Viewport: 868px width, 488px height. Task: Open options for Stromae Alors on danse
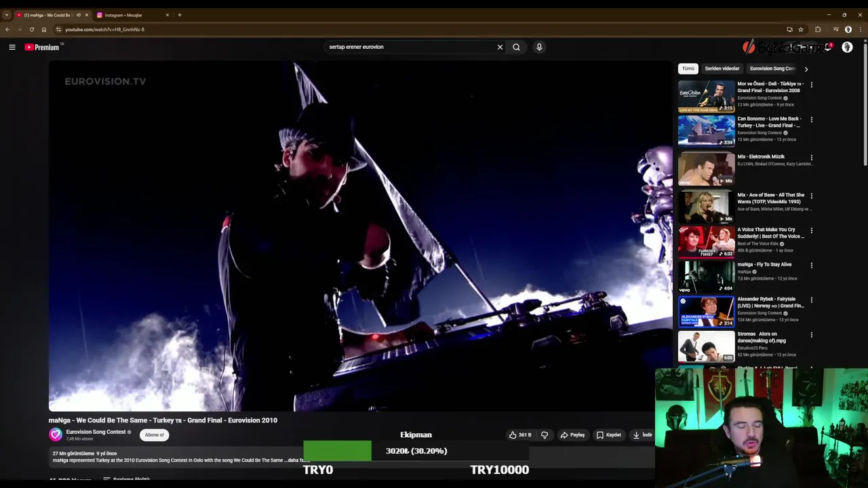click(x=811, y=335)
